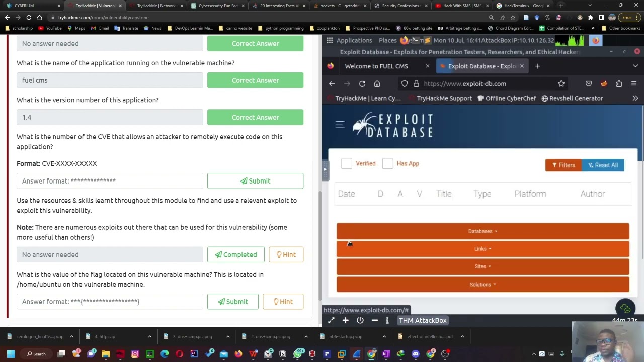644x362 pixels.
Task: Expand the Sites dropdown
Action: tap(483, 266)
